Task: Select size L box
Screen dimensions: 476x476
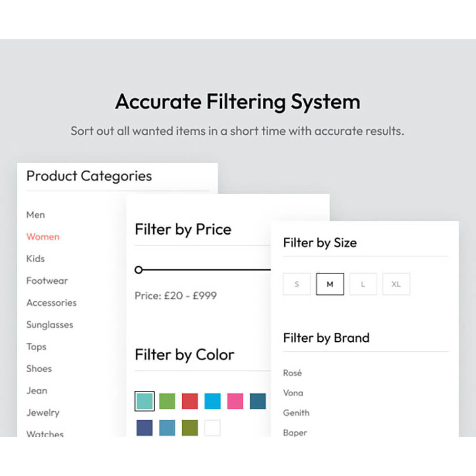Action: tap(363, 284)
